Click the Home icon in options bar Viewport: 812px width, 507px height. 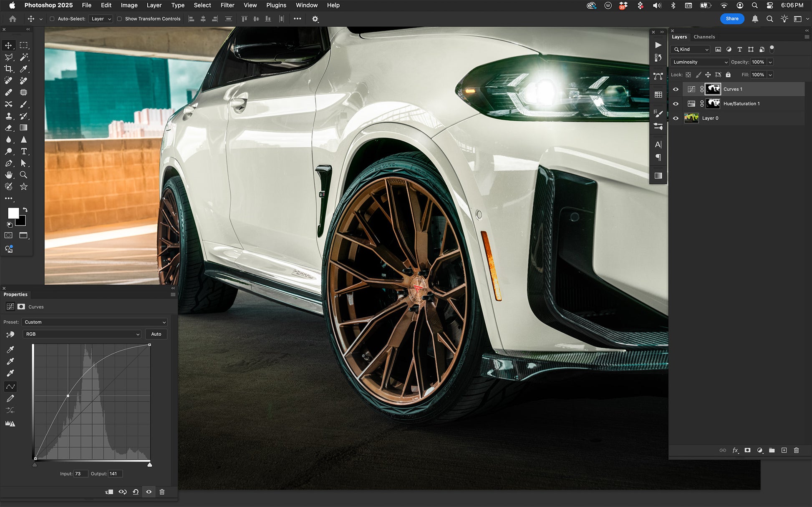point(13,19)
